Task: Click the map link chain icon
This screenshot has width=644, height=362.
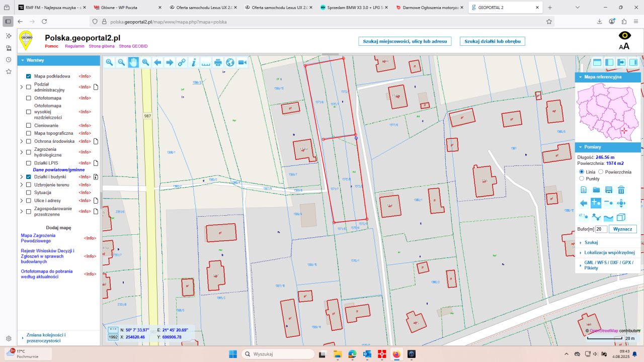Action: [182, 62]
